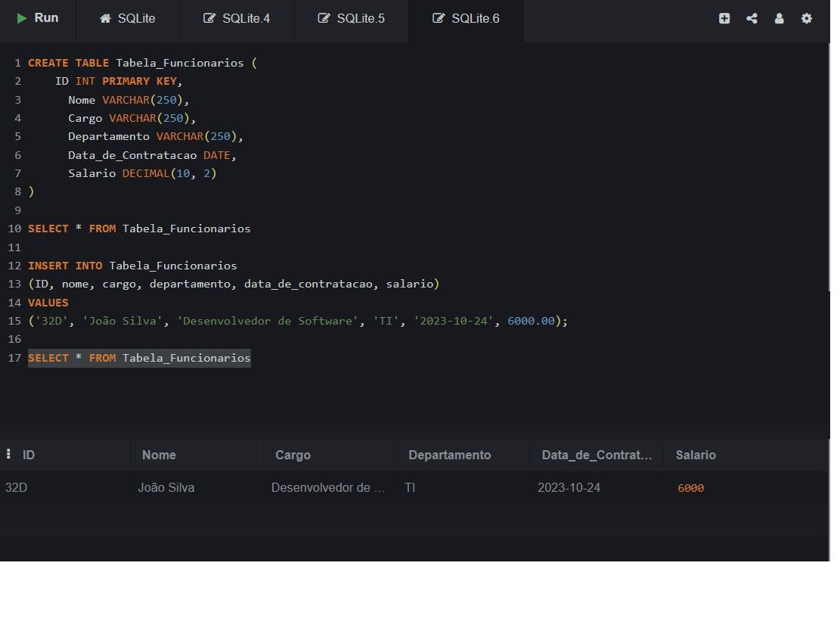Click 'Nome' in the line 3 column definition
840x628 pixels.
point(82,100)
